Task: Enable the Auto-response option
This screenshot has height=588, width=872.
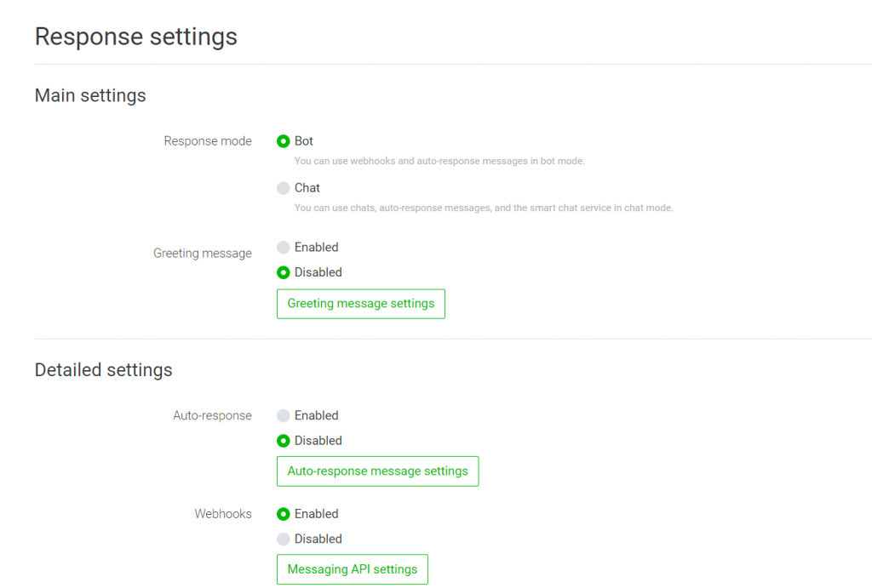Action: tap(284, 416)
